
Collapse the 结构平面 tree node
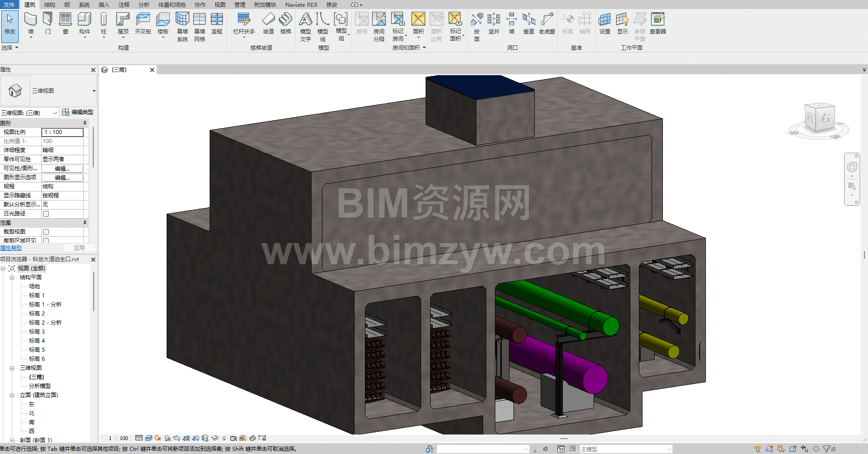[x=12, y=277]
